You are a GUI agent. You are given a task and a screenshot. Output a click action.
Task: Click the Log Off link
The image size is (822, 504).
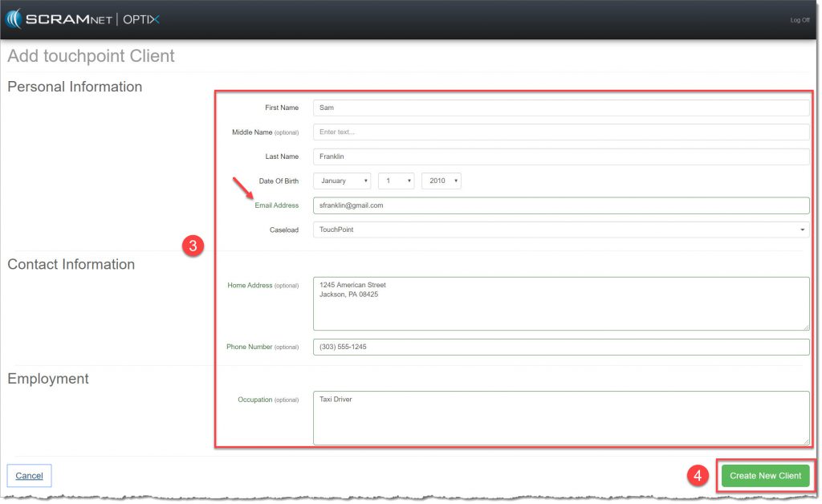point(800,19)
